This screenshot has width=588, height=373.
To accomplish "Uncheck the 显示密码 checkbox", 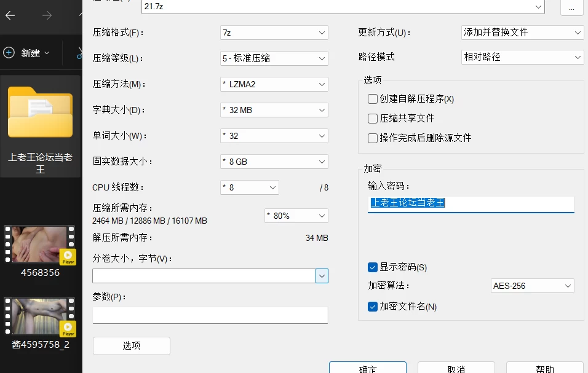I will coord(372,267).
